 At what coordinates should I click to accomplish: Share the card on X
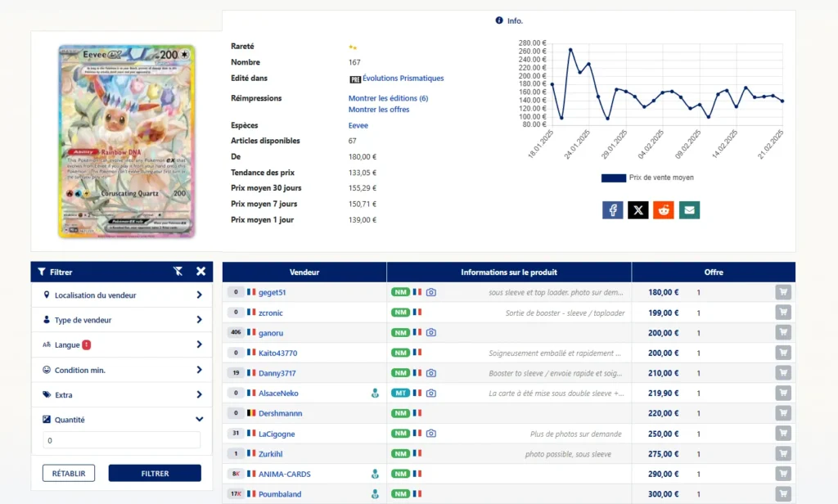tap(638, 210)
